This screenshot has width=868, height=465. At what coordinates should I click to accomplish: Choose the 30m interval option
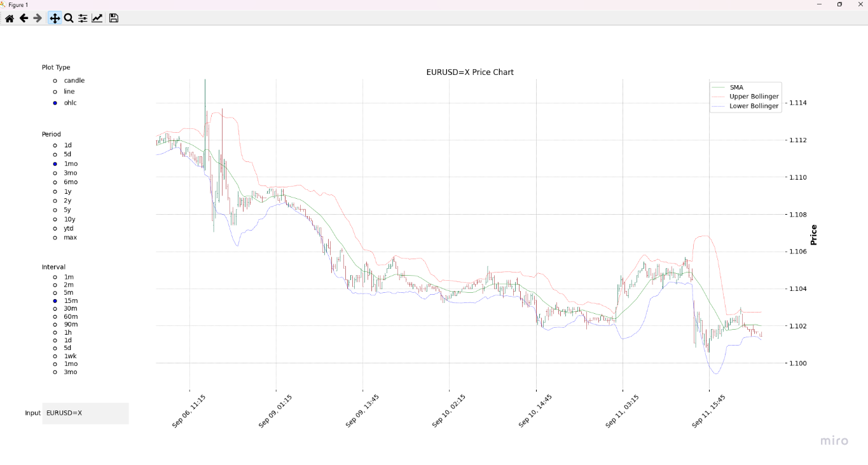click(55, 308)
